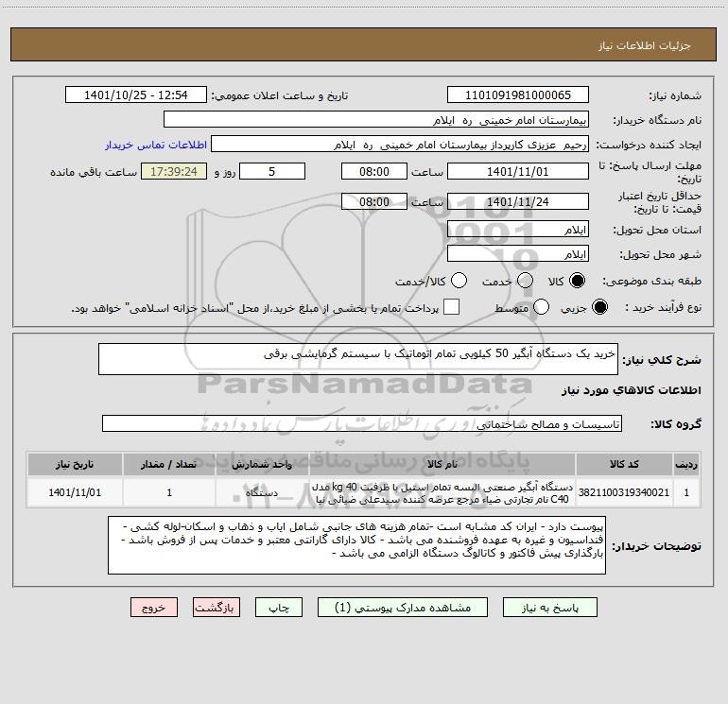Click the توضیحات خریدار notes box
Image resolution: width=728 pixels, height=704 pixels.
pos(356,545)
